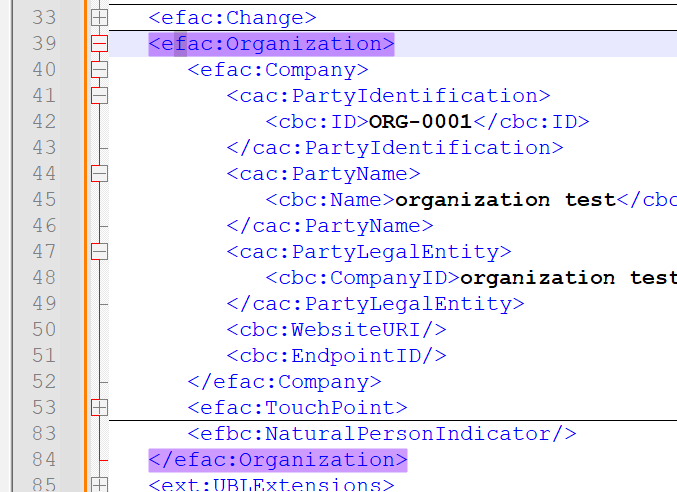Select line number 51 in margin
The width and height of the screenshot is (677, 492).
pyautogui.click(x=44, y=356)
